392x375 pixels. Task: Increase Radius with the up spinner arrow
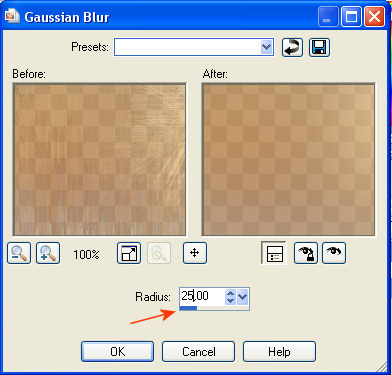(x=230, y=293)
